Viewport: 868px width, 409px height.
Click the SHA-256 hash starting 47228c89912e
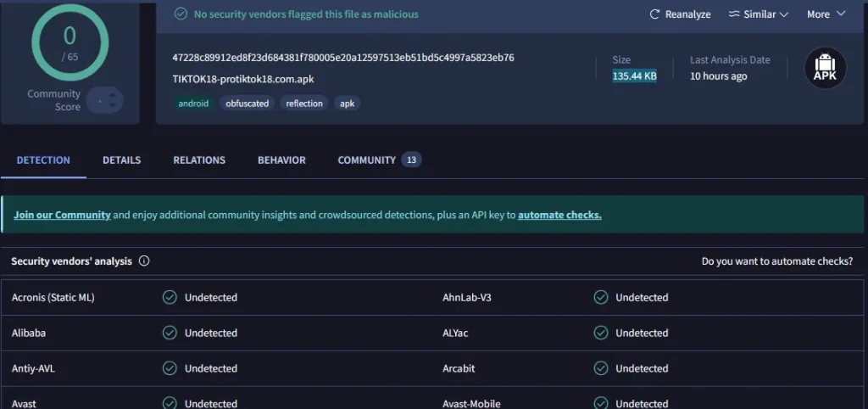(343, 58)
